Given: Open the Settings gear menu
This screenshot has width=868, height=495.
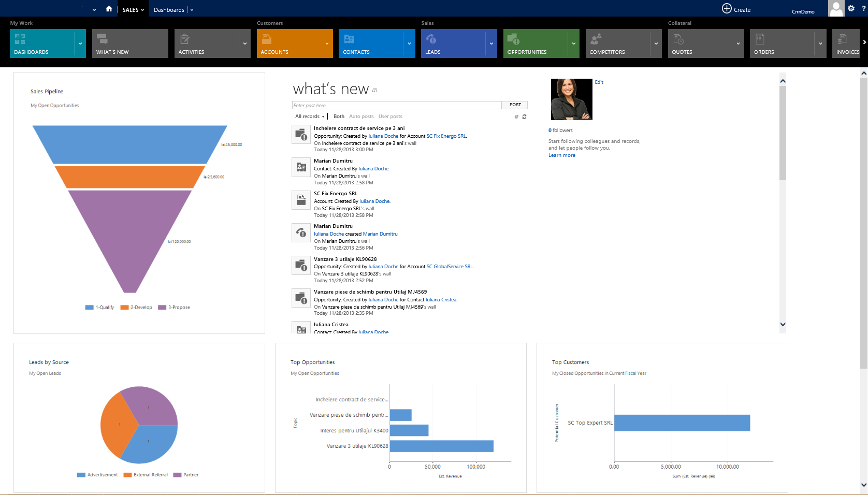Looking at the screenshot, I should tap(851, 8).
